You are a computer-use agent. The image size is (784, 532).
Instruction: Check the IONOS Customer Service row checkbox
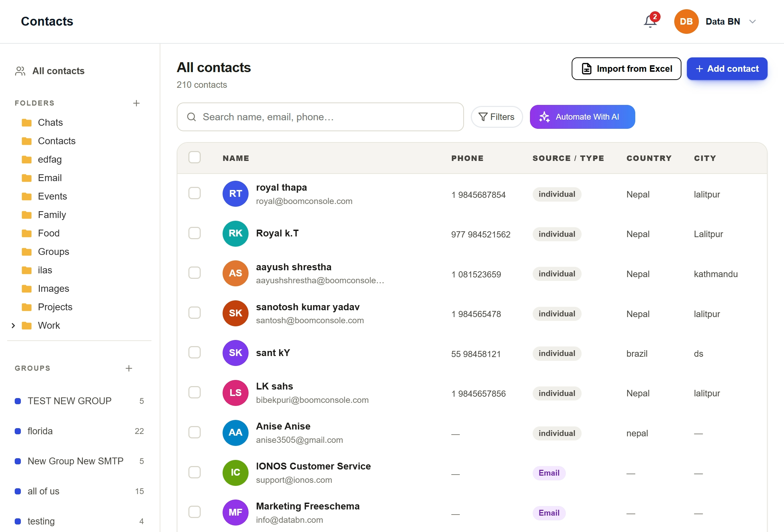(x=195, y=472)
